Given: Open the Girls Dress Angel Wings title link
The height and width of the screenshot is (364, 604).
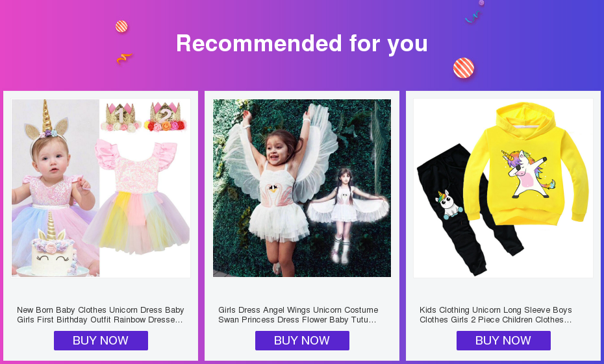Looking at the screenshot, I should click(298, 315).
